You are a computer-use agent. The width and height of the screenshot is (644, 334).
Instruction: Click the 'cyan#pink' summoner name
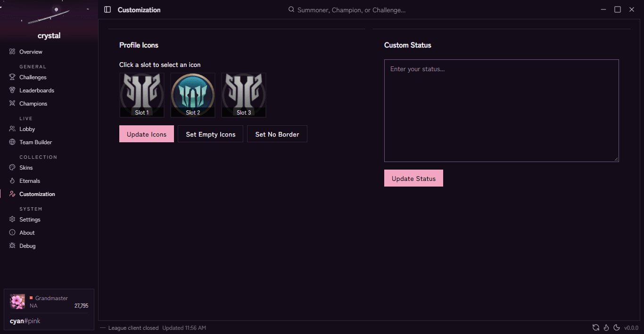pyautogui.click(x=25, y=321)
